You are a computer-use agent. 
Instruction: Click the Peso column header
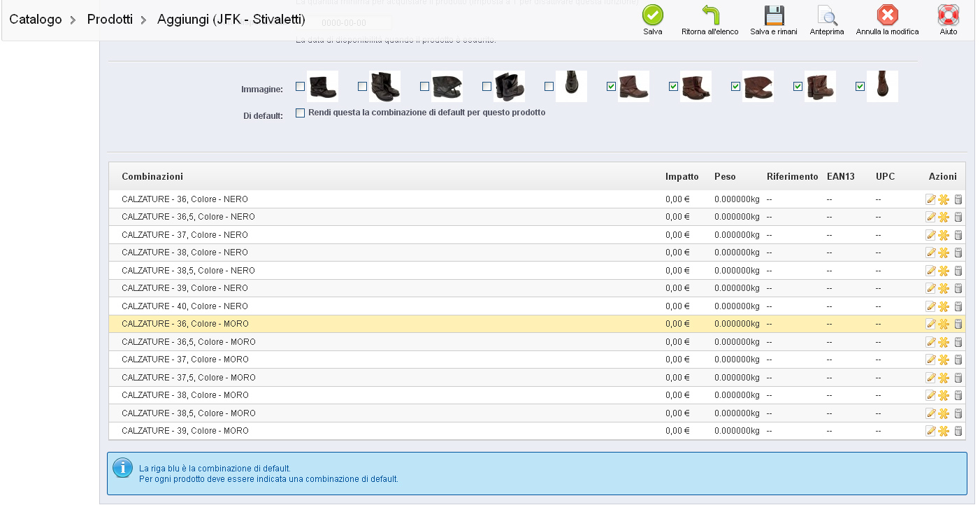coord(725,176)
